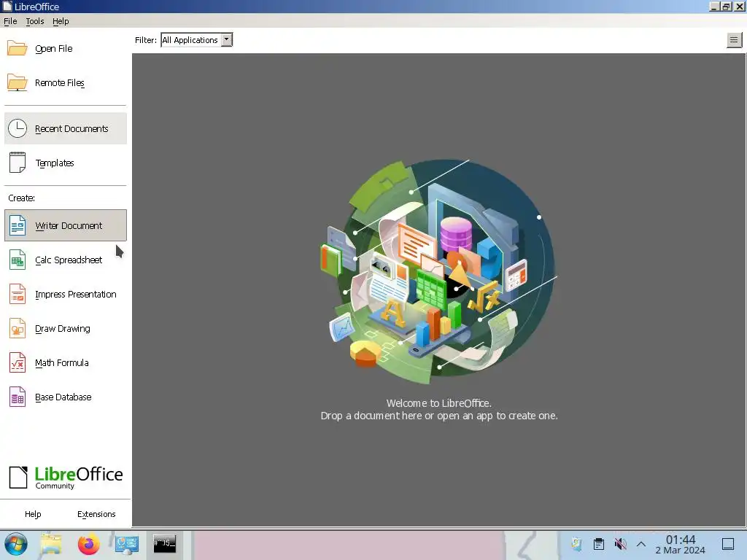747x560 pixels.
Task: Click the clipboard tray icon
Action: [599, 544]
